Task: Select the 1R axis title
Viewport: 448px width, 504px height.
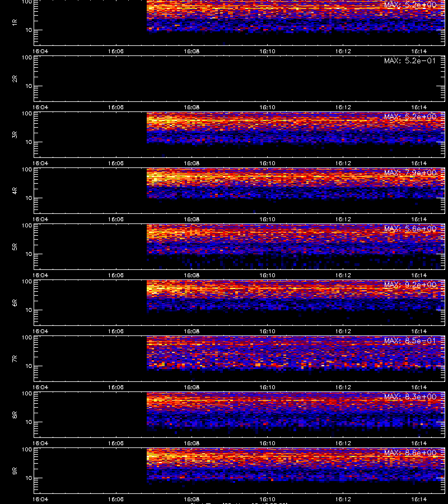Action: (x=15, y=22)
